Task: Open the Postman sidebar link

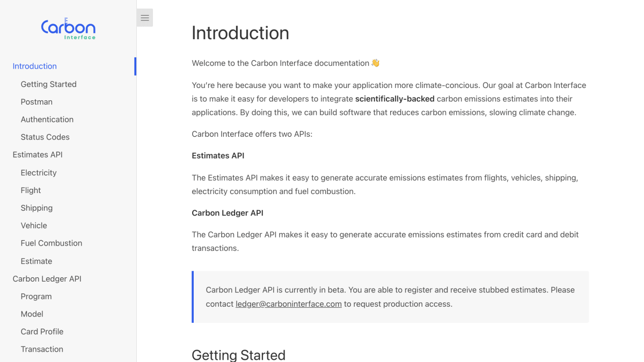Action: click(36, 102)
